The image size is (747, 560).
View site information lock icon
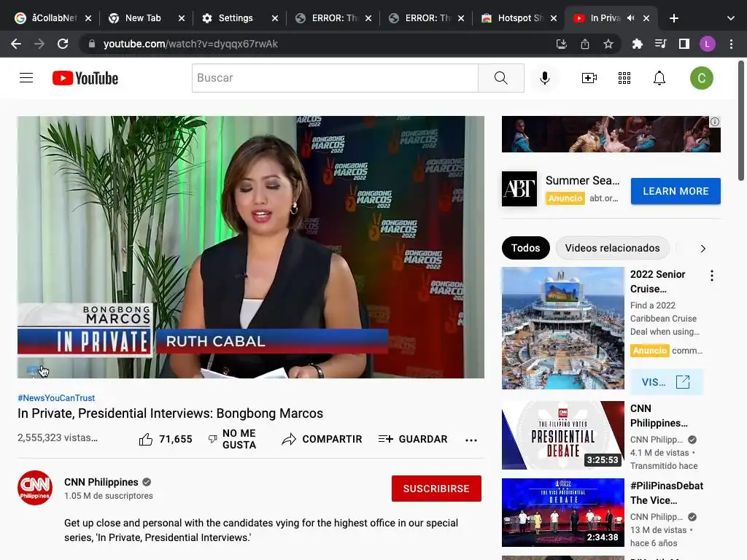[92, 44]
